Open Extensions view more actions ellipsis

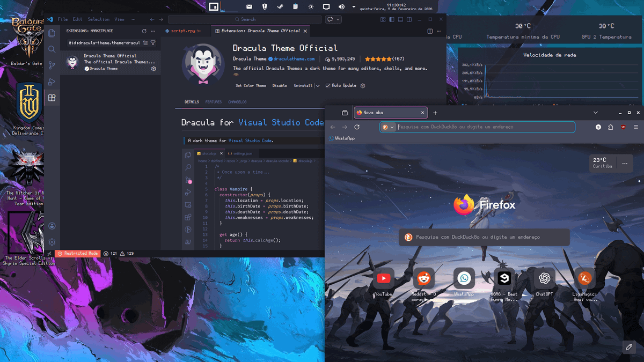[x=153, y=31]
